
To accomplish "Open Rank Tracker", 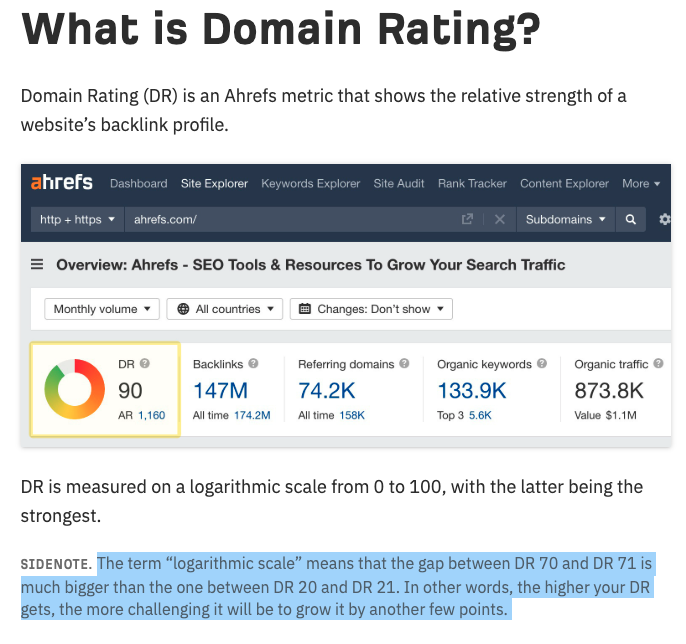I will [472, 183].
